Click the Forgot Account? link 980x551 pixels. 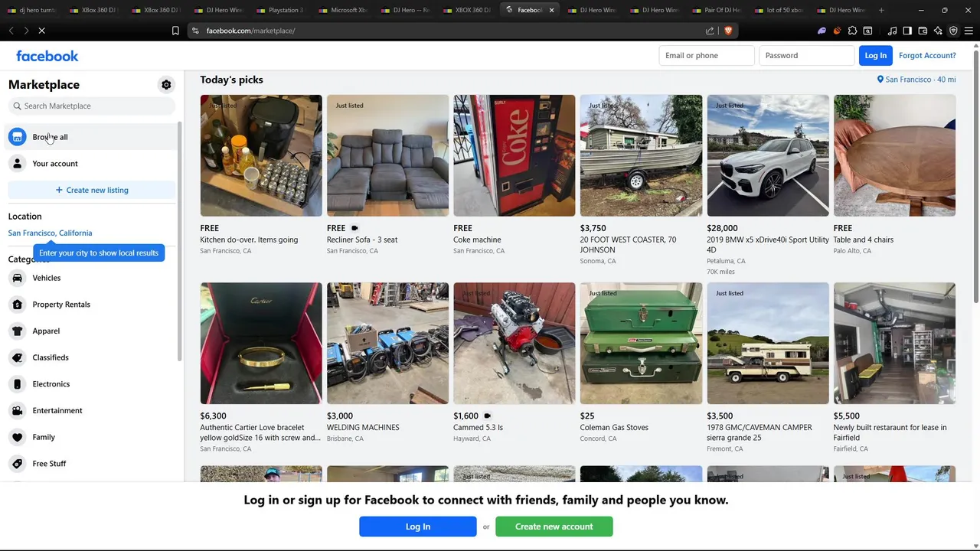(927, 56)
